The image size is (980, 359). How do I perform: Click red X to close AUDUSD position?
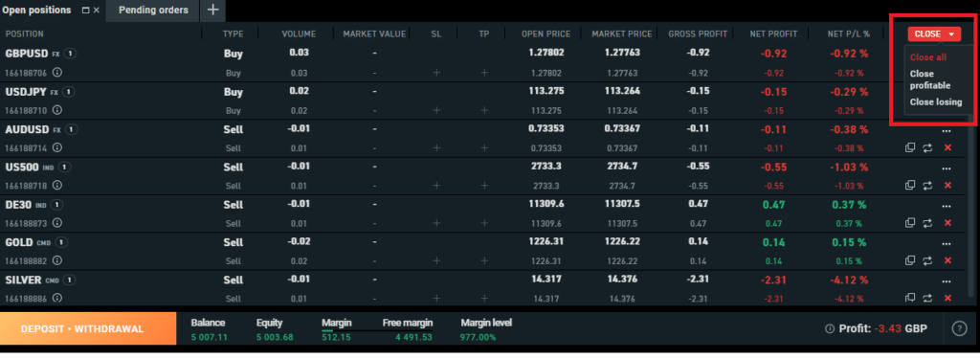click(947, 147)
